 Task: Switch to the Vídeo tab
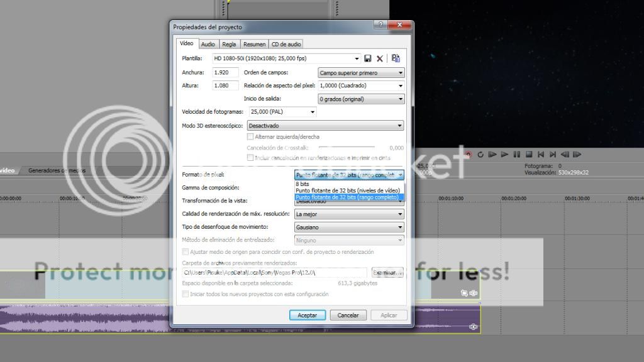point(186,43)
